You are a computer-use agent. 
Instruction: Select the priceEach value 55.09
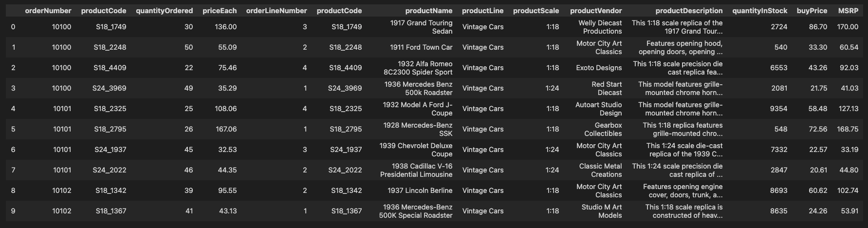coord(228,47)
